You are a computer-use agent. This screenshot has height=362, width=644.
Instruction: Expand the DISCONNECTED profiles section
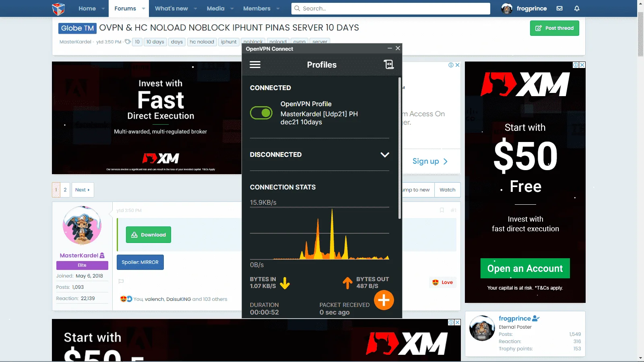point(385,155)
